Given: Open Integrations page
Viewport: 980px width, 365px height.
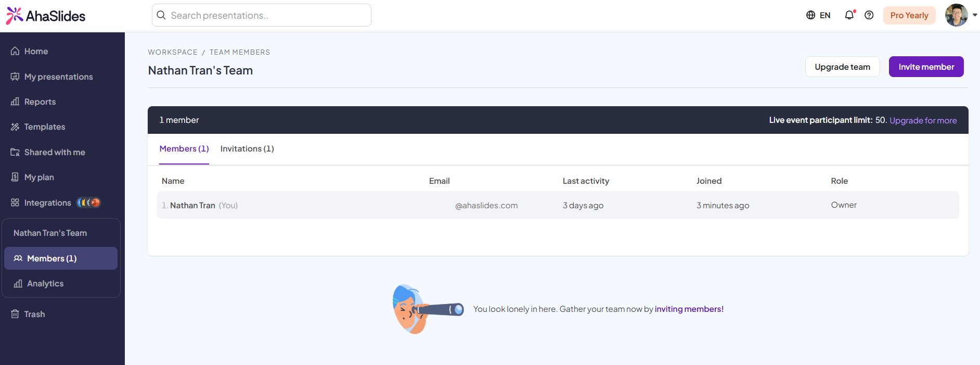Looking at the screenshot, I should point(47,203).
